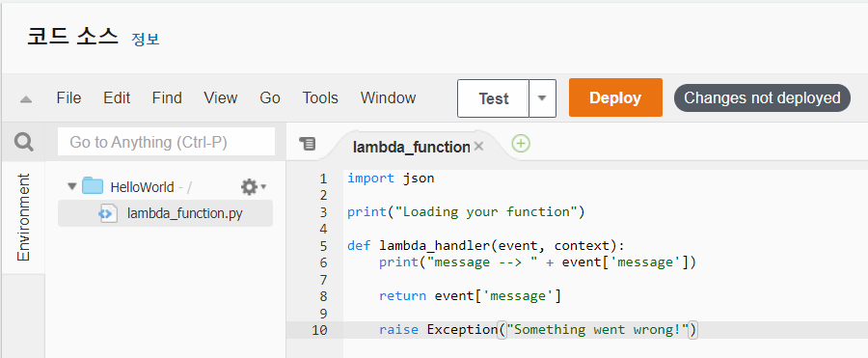Click the green plus new tab icon
The width and height of the screenshot is (868, 358).
(521, 144)
